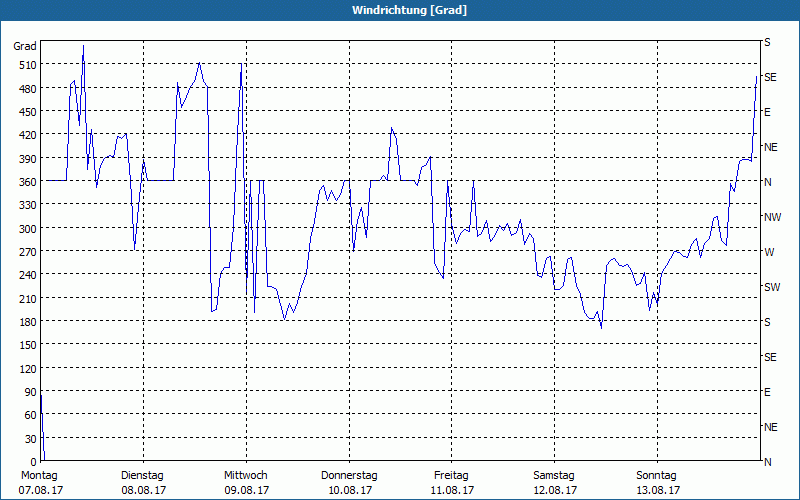Select compass label NE level with 420
The image size is (800, 500).
[x=771, y=147]
